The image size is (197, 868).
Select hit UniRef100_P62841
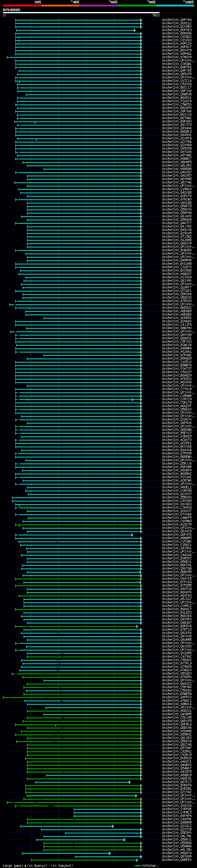tap(177, 352)
